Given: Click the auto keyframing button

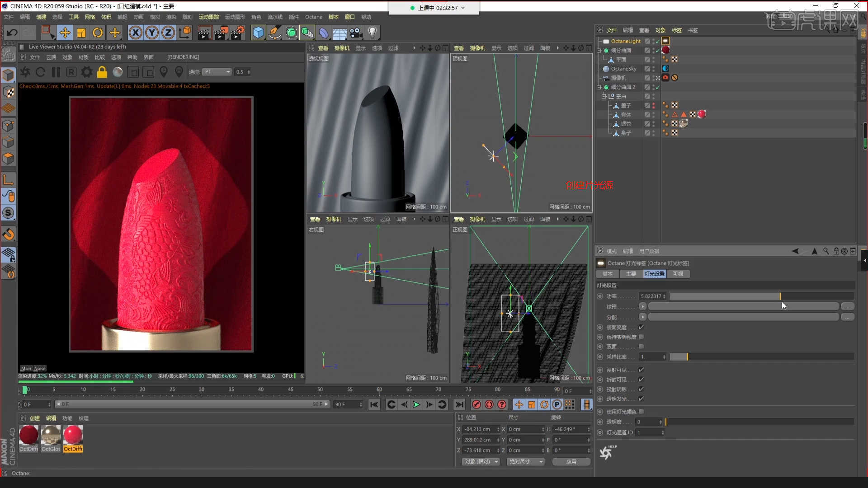Looking at the screenshot, I should [489, 404].
